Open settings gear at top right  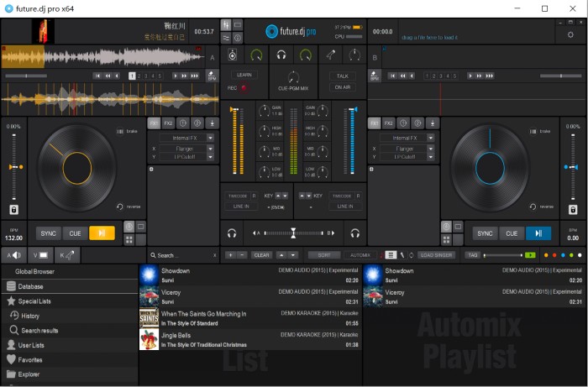570,35
